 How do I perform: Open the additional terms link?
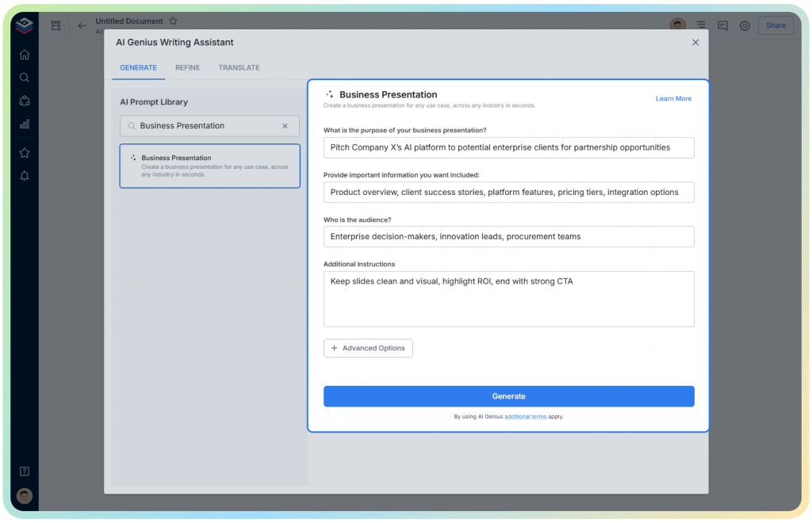click(x=525, y=417)
